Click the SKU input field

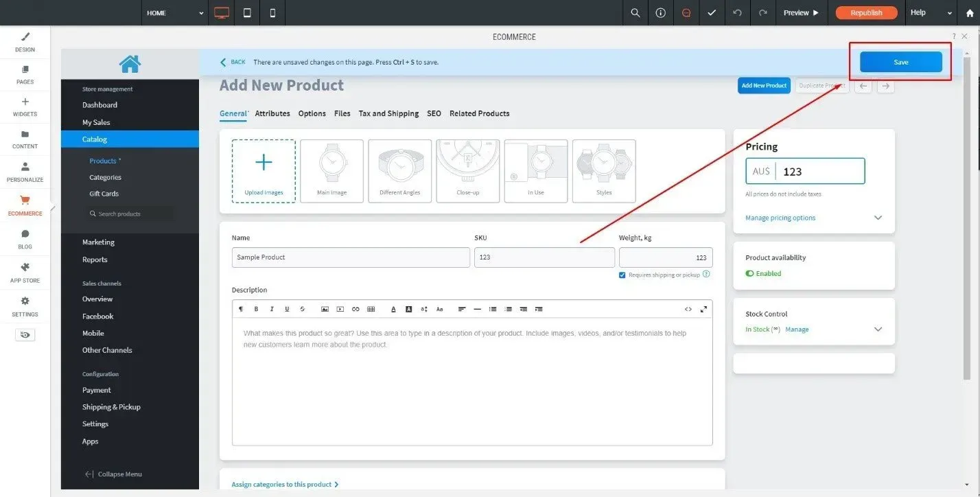coord(544,257)
